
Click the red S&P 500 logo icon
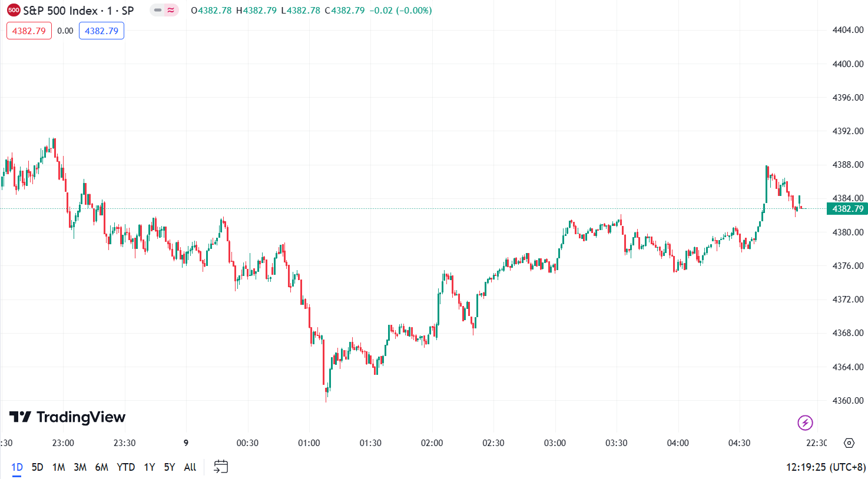coord(14,10)
